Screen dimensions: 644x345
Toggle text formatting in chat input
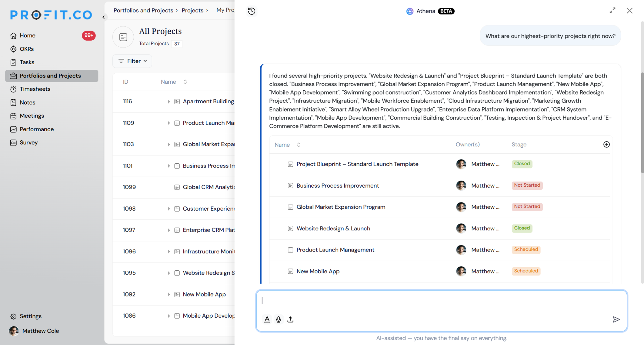267,319
